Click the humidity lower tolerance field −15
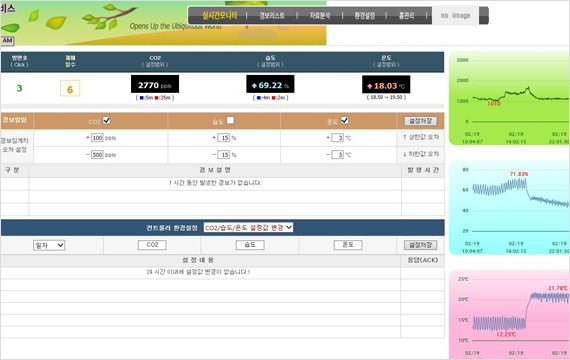The width and height of the screenshot is (570, 360). tap(224, 155)
